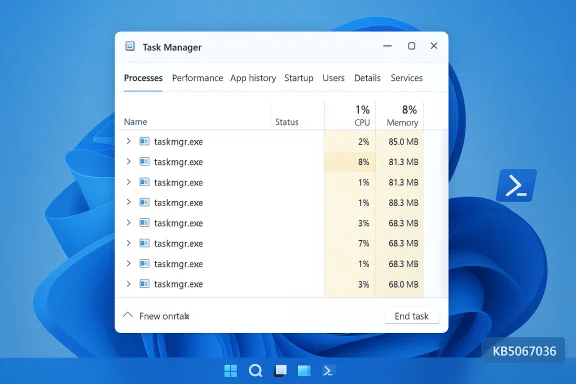Open the App history tab
The image size is (576, 384).
[253, 78]
